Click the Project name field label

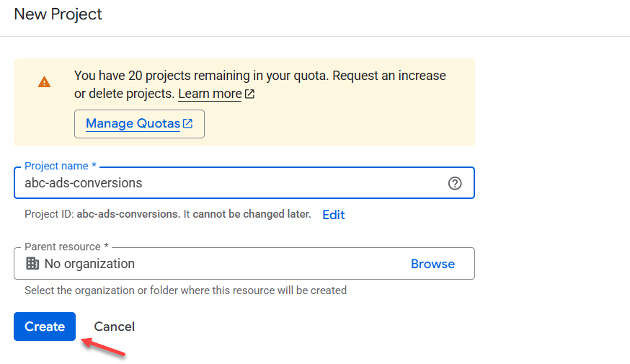[x=61, y=166]
